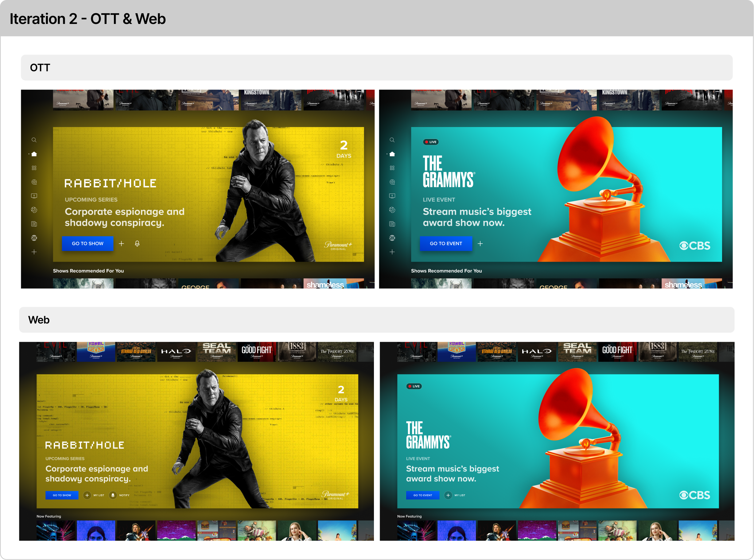
Task: Toggle Notify bell on web Rabbit Hole banner
Action: tap(113, 495)
